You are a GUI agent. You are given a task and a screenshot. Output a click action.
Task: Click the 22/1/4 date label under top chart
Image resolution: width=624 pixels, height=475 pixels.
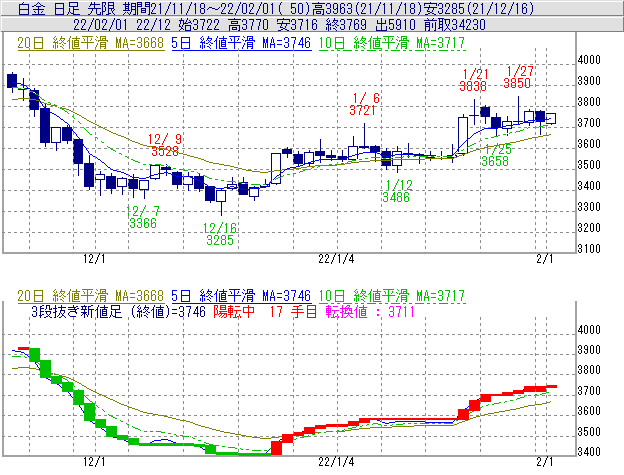point(336,259)
